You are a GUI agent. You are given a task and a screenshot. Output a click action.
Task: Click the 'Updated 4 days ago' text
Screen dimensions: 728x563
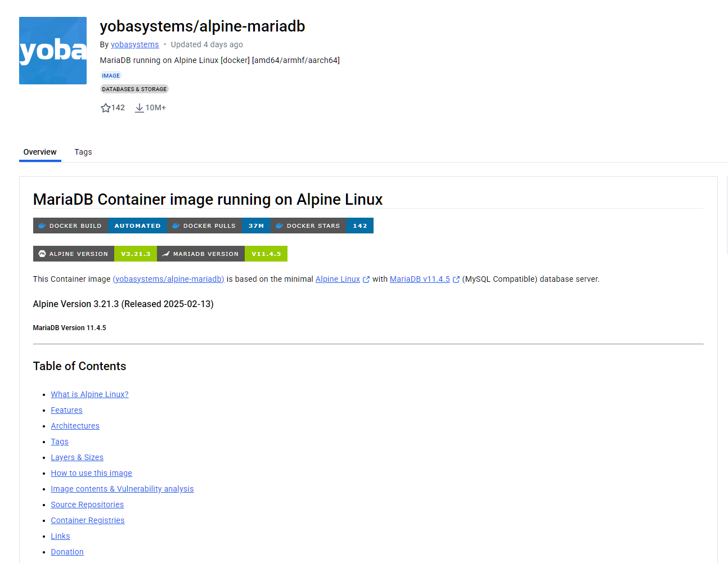[207, 44]
